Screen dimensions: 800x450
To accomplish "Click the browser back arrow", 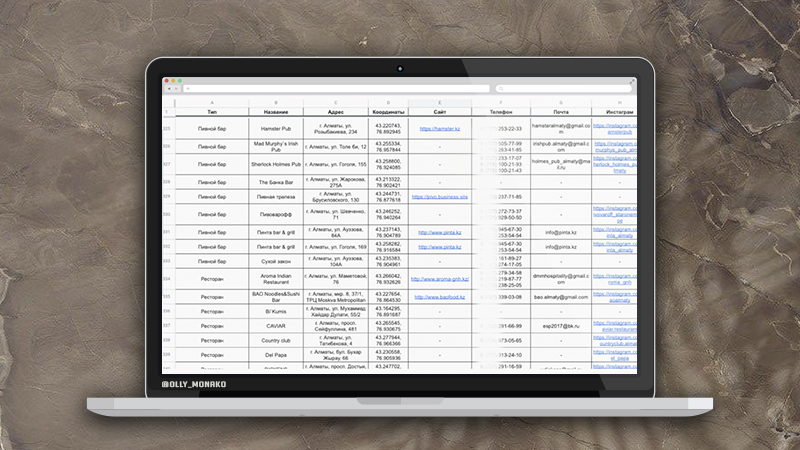I will [x=169, y=89].
